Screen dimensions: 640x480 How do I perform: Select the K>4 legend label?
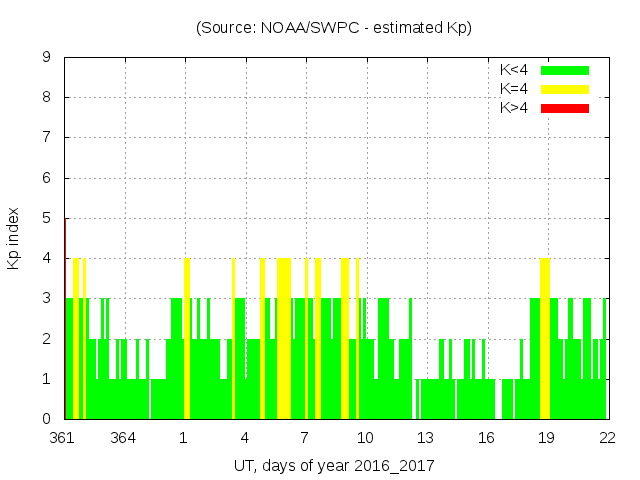click(514, 108)
